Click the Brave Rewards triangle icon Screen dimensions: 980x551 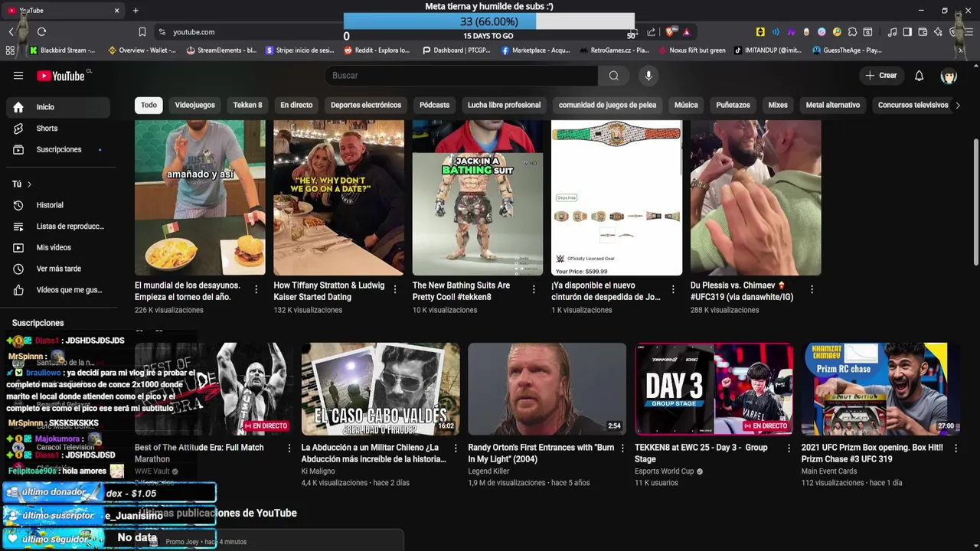(x=686, y=32)
